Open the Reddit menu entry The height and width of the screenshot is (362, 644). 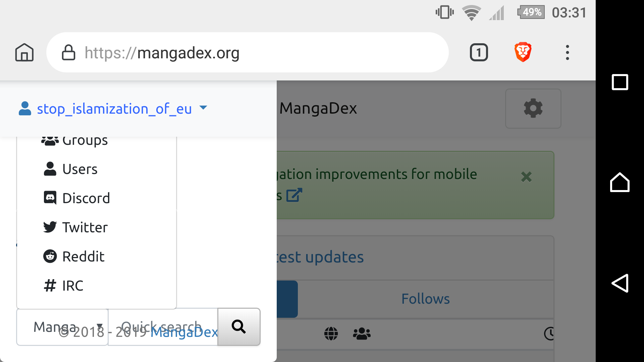[83, 257]
